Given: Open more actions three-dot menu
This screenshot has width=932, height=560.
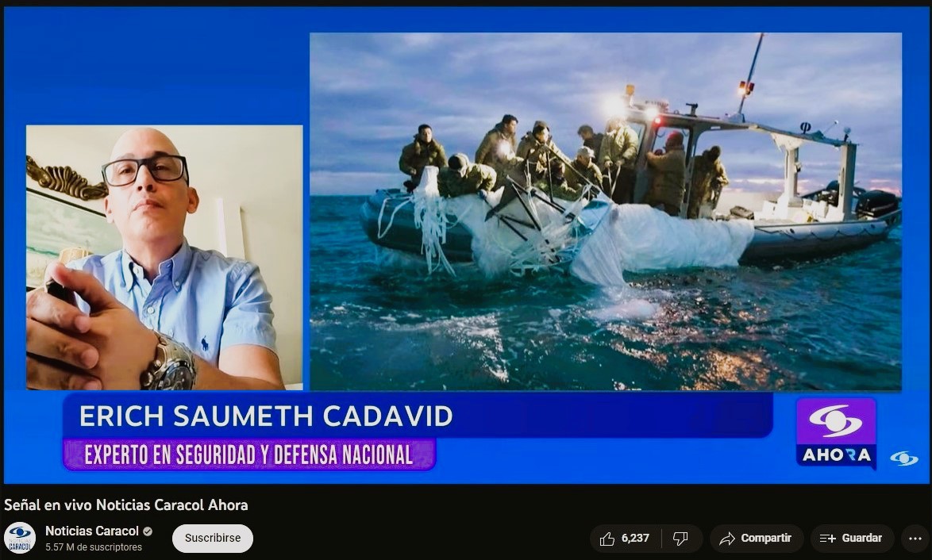Looking at the screenshot, I should [x=915, y=539].
